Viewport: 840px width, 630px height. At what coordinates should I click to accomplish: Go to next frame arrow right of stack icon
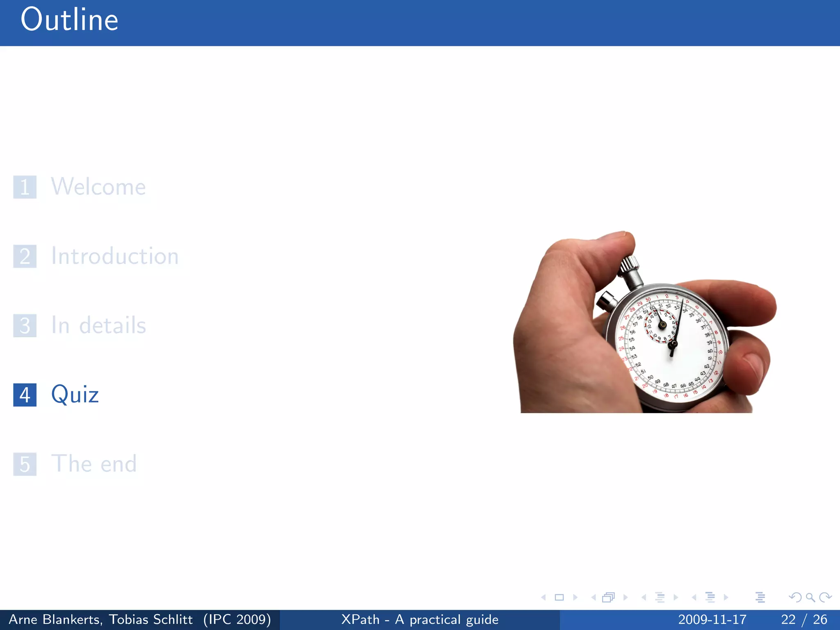pos(625,598)
